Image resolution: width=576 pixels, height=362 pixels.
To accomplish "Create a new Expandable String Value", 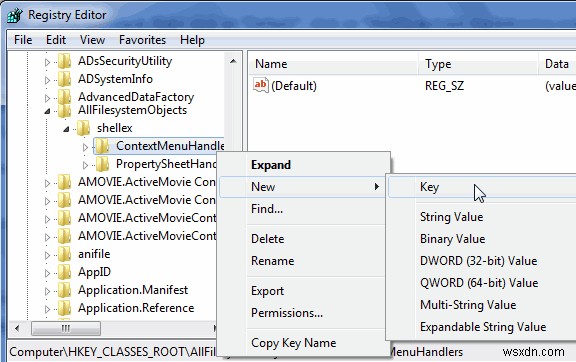I will (x=482, y=327).
